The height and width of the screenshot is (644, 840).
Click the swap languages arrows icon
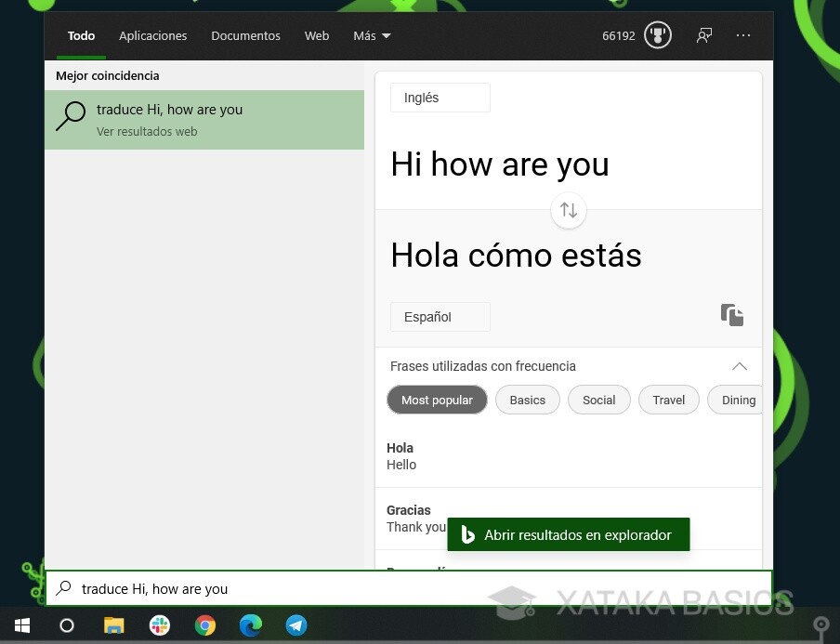[568, 210]
